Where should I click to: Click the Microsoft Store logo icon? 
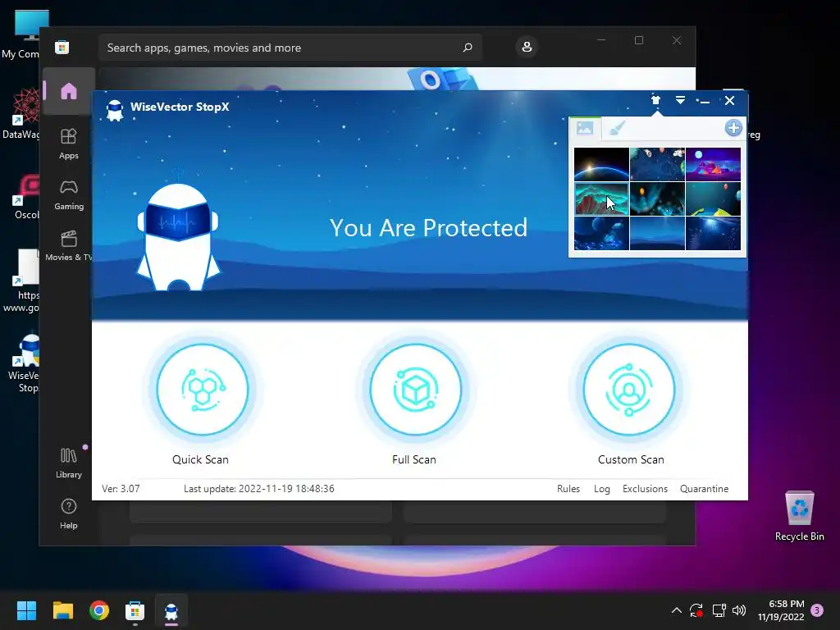[x=62, y=47]
